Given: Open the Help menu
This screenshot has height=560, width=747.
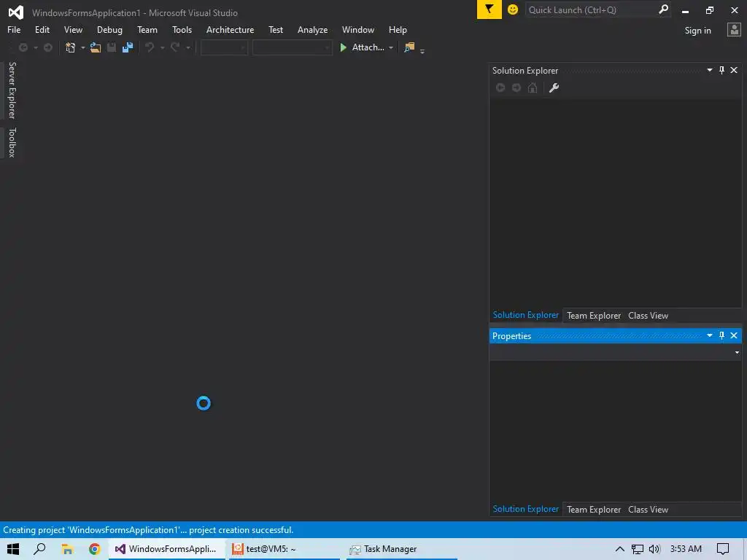Looking at the screenshot, I should point(398,29).
